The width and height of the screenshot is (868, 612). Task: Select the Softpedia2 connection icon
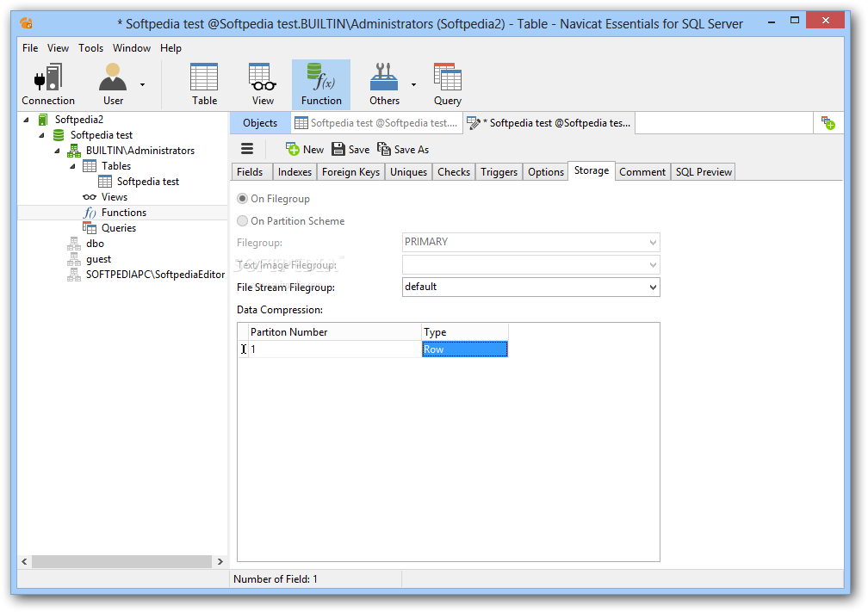click(43, 120)
